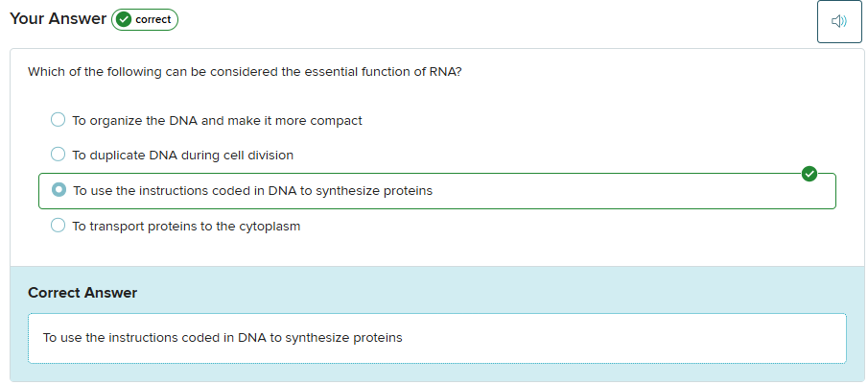Image resolution: width=868 pixels, height=385 pixels.
Task: Play the read-aloud speaker icon
Action: coord(839,21)
